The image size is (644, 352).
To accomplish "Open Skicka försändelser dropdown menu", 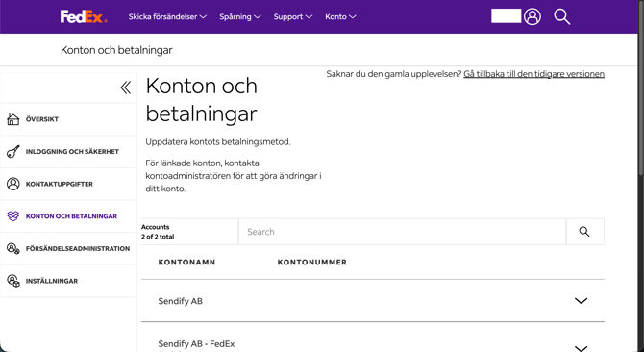I will (167, 17).
